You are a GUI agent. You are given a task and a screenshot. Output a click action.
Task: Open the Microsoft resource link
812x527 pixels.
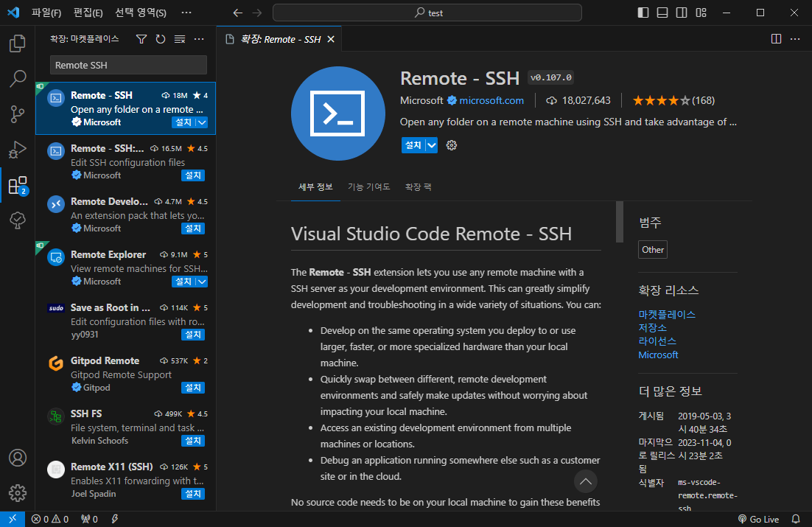[x=658, y=355]
